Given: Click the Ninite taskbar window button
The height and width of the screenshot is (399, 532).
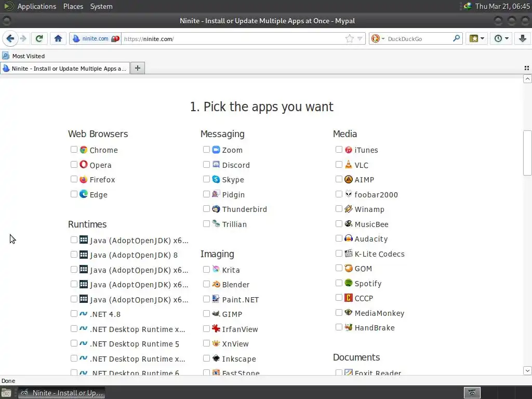Looking at the screenshot, I should pos(61,393).
